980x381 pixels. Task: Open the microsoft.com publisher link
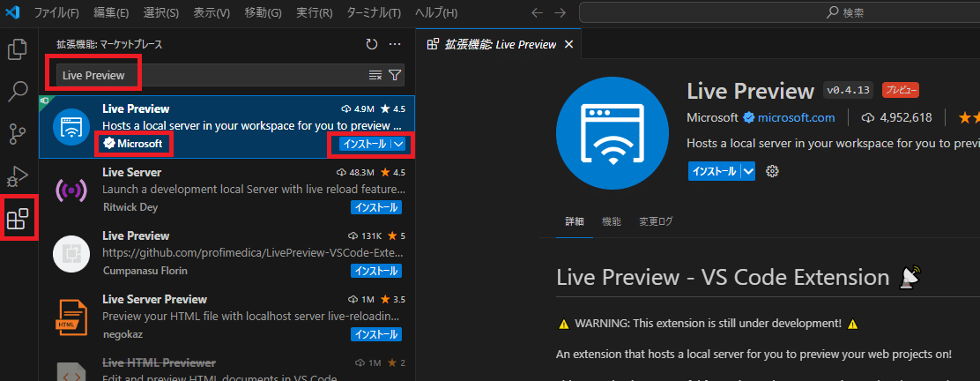click(797, 117)
